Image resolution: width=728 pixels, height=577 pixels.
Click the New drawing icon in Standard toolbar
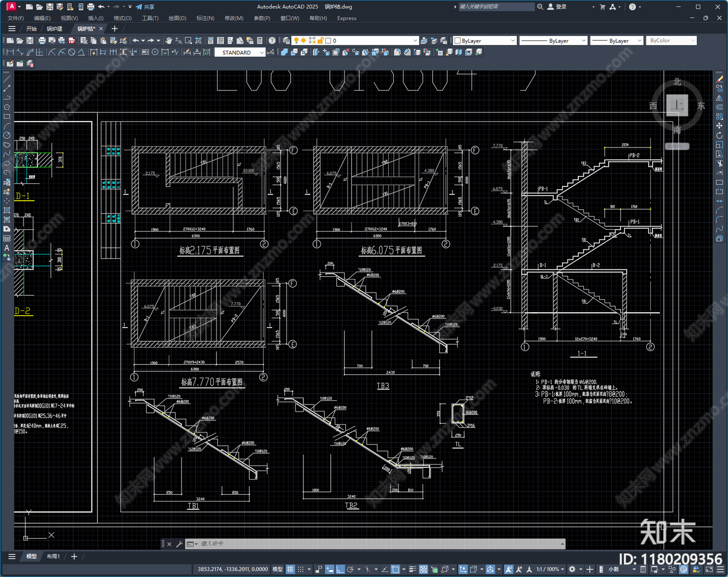[10, 40]
